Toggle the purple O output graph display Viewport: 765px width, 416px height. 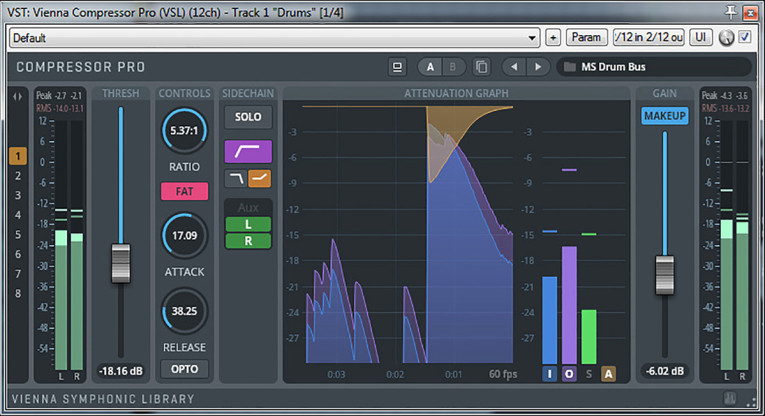(569, 374)
